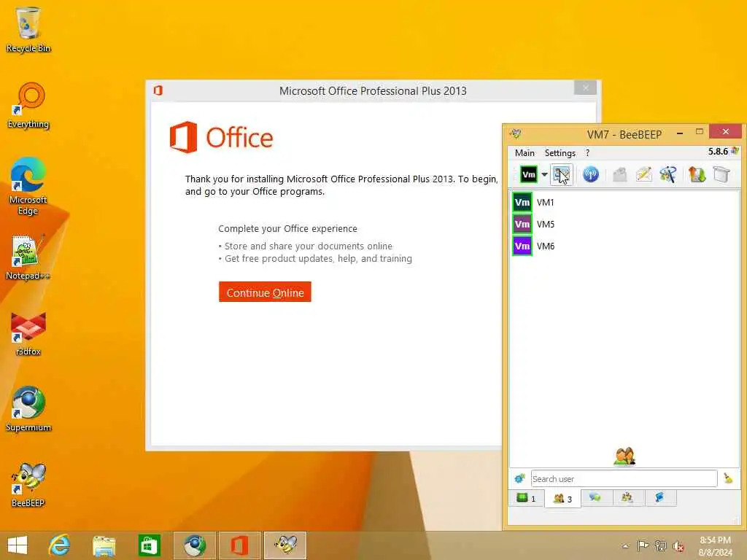747x560 pixels.
Task: Open the Main menu in BeeBEEP
Action: (x=525, y=153)
